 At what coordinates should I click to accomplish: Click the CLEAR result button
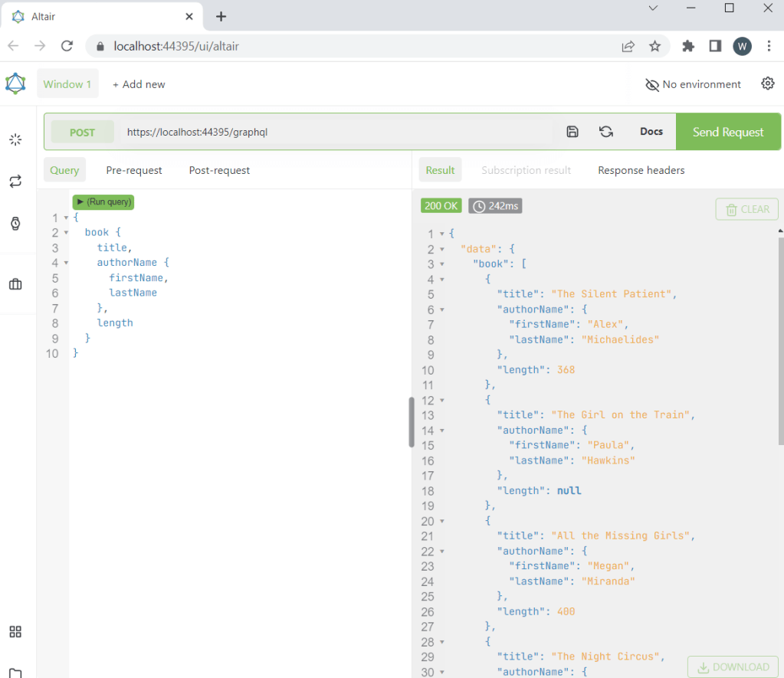pyautogui.click(x=746, y=209)
